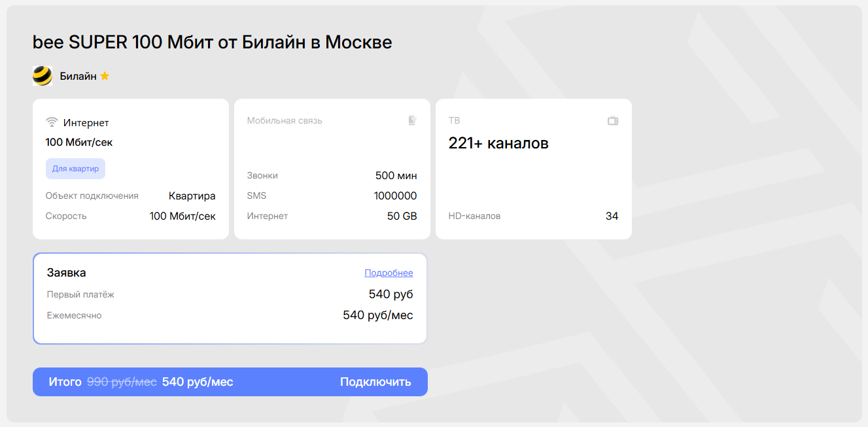This screenshot has height=427, width=868.
Task: Click the SMS 1000000 value
Action: (395, 196)
